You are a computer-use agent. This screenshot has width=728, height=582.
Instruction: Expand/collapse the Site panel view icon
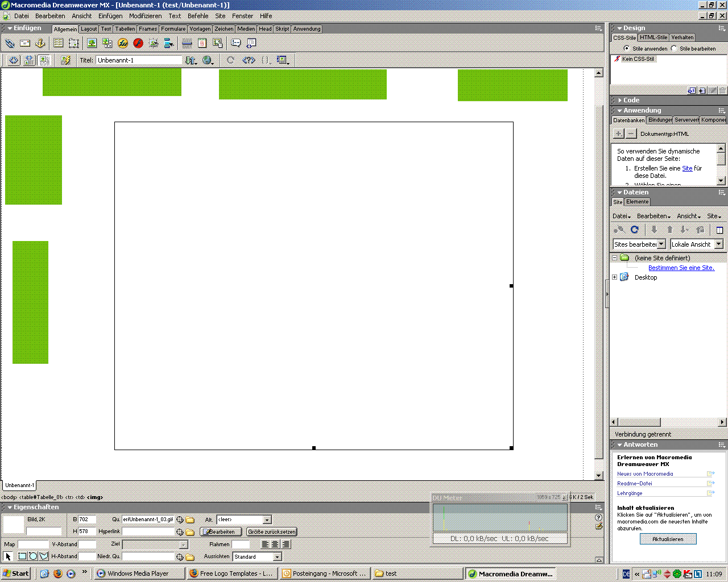click(719, 230)
